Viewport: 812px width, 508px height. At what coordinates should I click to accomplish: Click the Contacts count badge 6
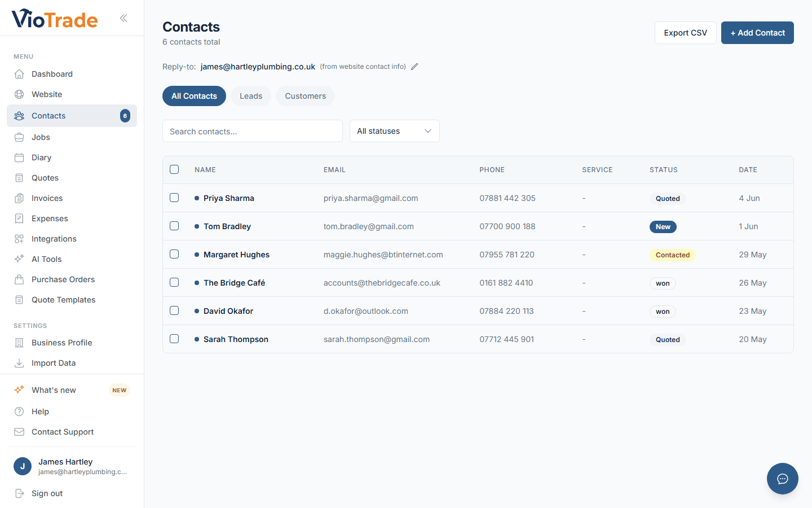tap(125, 116)
